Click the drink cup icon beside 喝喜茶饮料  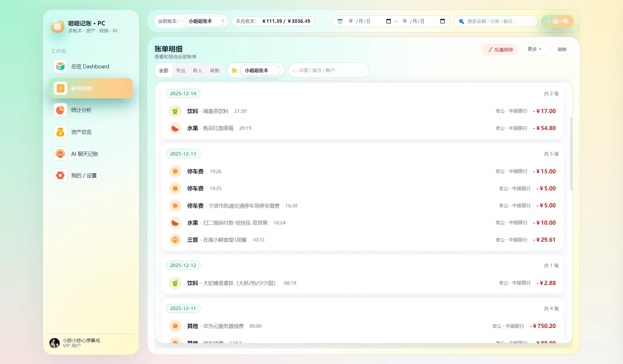click(175, 111)
